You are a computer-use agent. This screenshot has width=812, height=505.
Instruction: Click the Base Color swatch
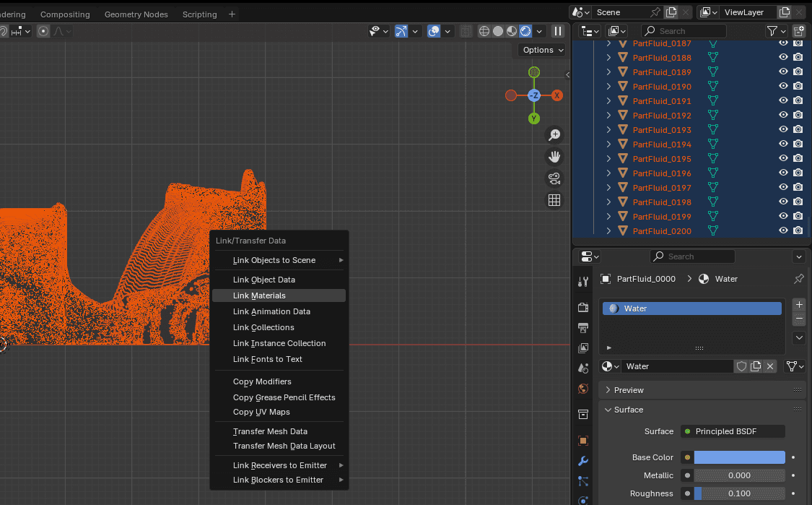(x=739, y=457)
